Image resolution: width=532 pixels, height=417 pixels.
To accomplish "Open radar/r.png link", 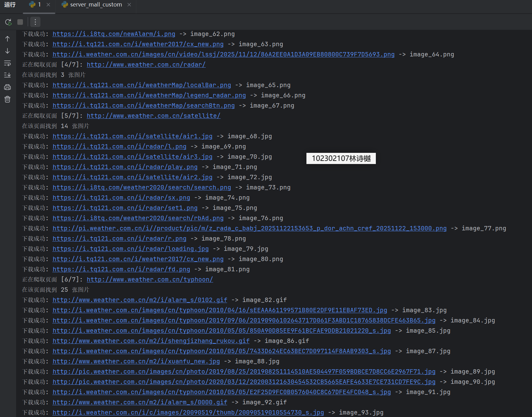I will click(119, 238).
